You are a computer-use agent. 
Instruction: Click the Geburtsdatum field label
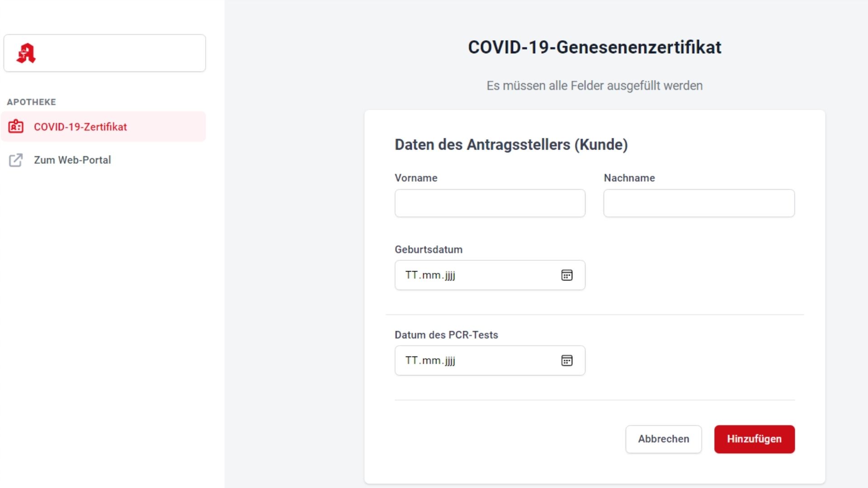(x=428, y=249)
